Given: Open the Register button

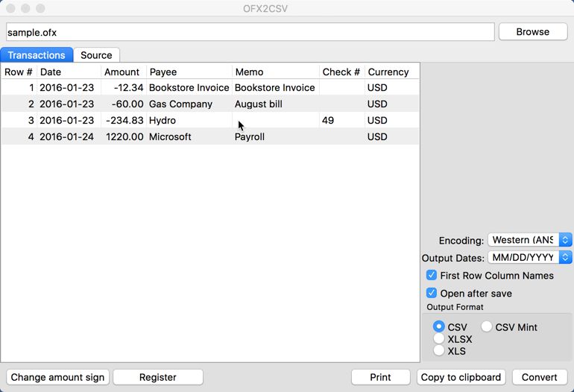Looking at the screenshot, I should tap(158, 377).
